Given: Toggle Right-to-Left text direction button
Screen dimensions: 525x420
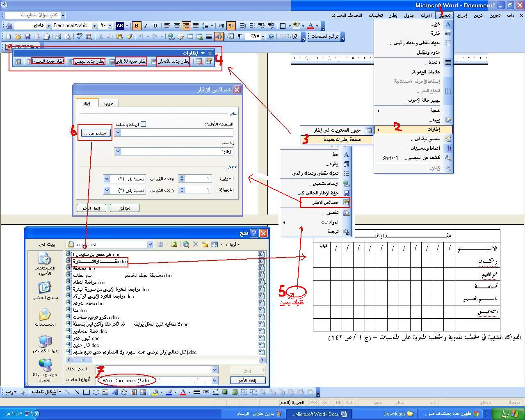Looking at the screenshot, I should click(x=231, y=25).
